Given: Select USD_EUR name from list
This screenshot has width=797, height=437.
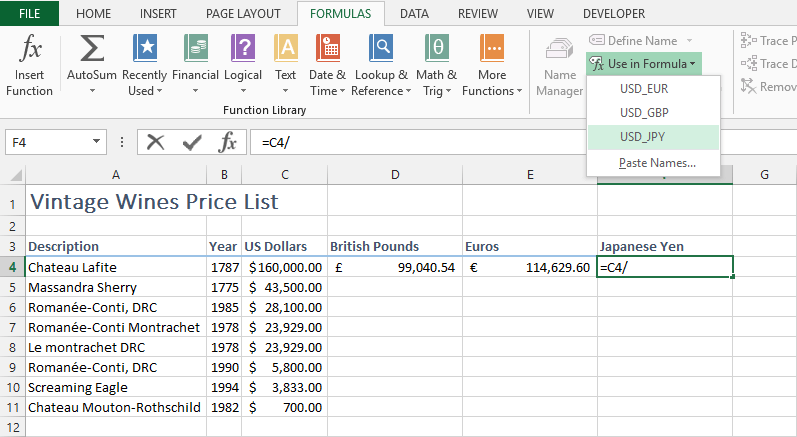Looking at the screenshot, I should (654, 88).
